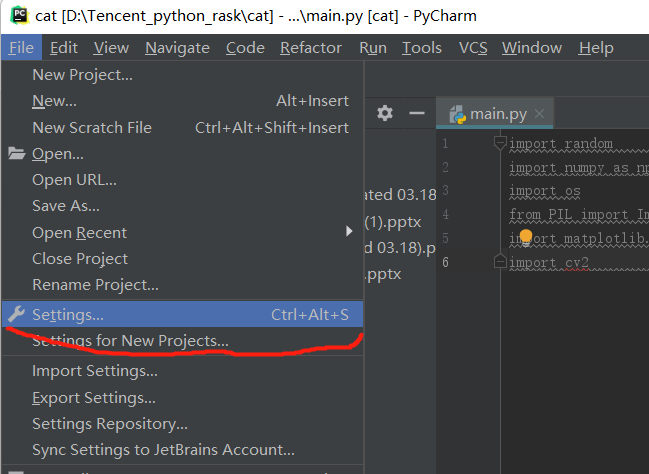This screenshot has height=474, width=649.
Task: Toggle fold end marker on line 6
Action: 500,261
